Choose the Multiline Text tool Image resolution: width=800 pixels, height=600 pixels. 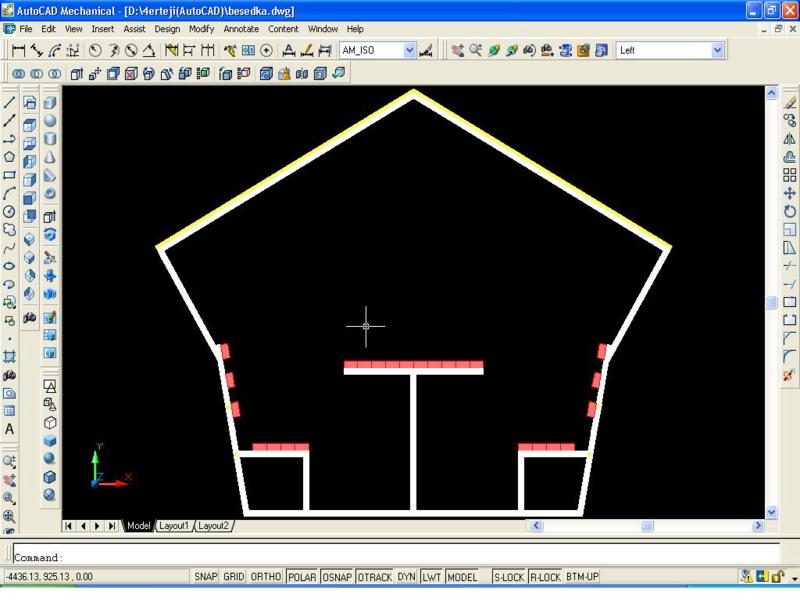coord(9,429)
